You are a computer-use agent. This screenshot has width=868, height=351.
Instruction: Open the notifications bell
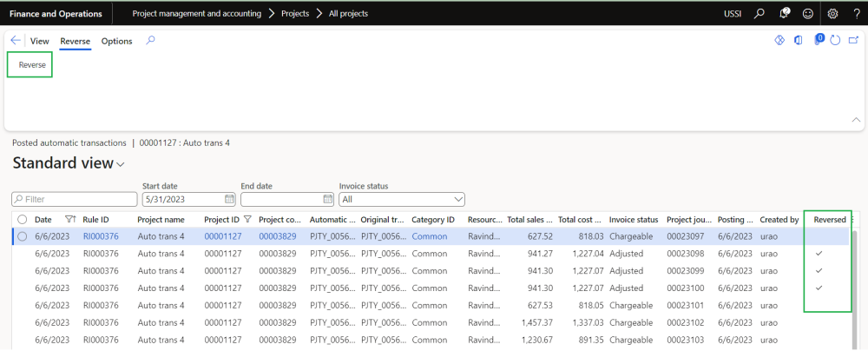coord(784,14)
